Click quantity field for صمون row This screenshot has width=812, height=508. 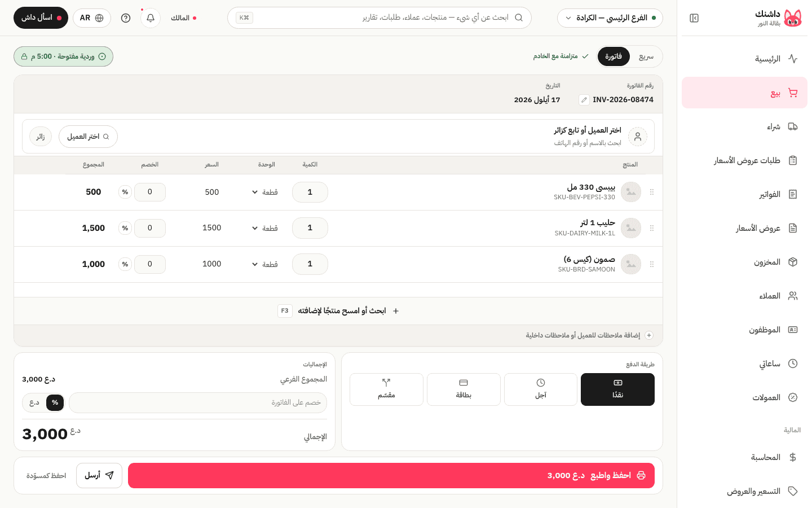click(x=310, y=264)
